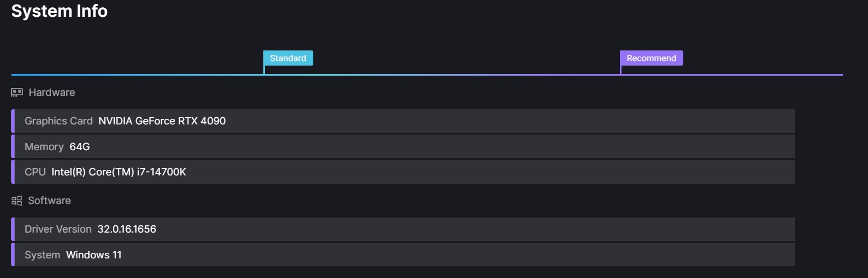Select the CPU label
The width and height of the screenshot is (868, 278).
35,172
